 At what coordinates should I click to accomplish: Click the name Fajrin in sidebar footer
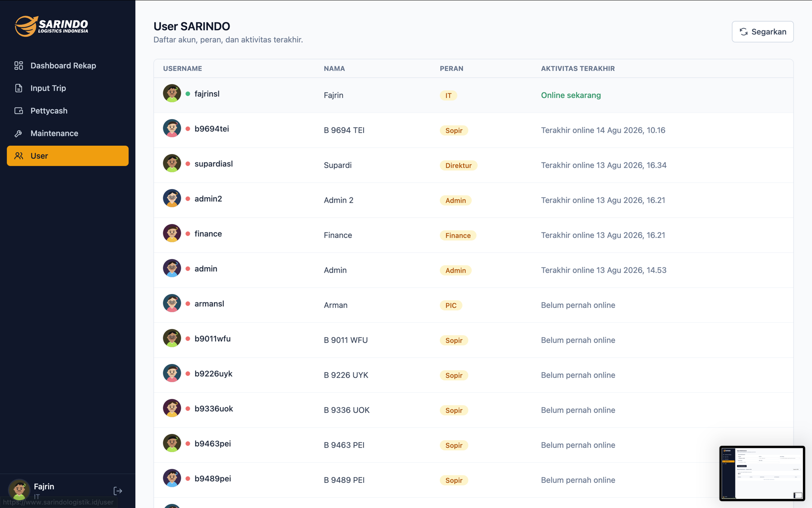[x=44, y=486]
